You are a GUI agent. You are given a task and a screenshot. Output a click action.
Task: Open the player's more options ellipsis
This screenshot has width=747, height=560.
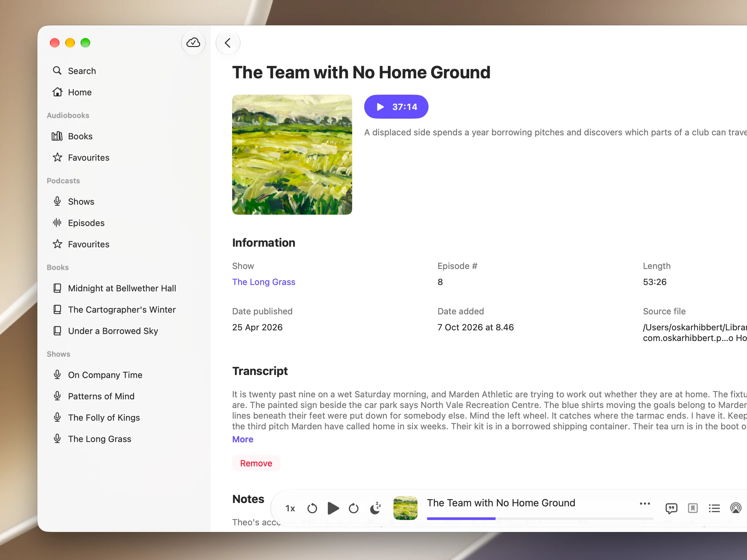(x=645, y=504)
